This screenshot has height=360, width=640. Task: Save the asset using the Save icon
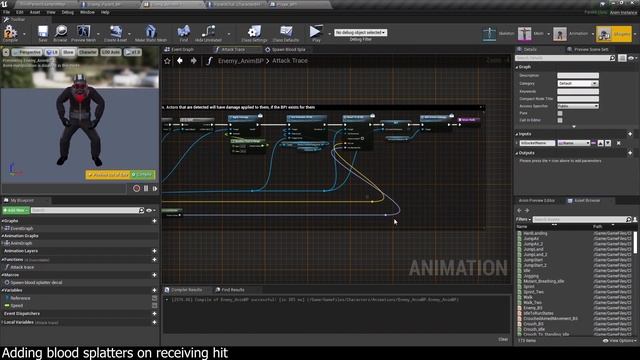[42, 32]
